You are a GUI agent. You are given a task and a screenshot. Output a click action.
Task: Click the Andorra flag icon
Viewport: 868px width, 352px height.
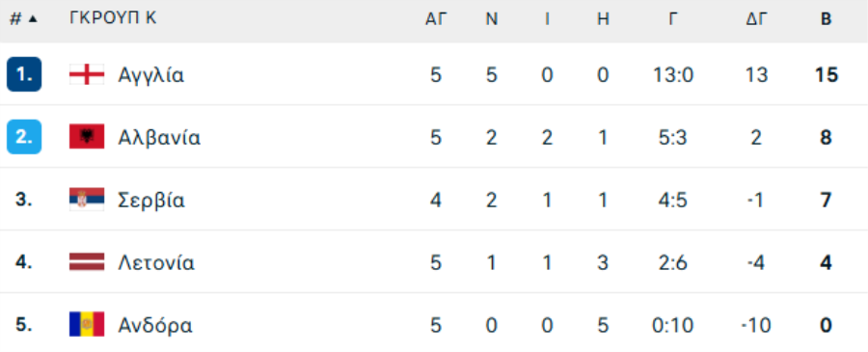(87, 324)
